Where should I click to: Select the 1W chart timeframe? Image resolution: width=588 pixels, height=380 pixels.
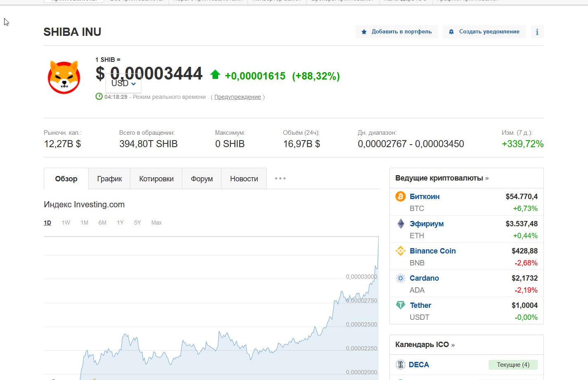[66, 223]
